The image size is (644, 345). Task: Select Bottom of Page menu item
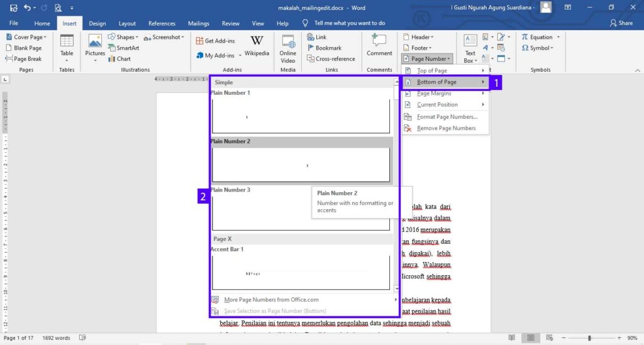click(x=445, y=82)
